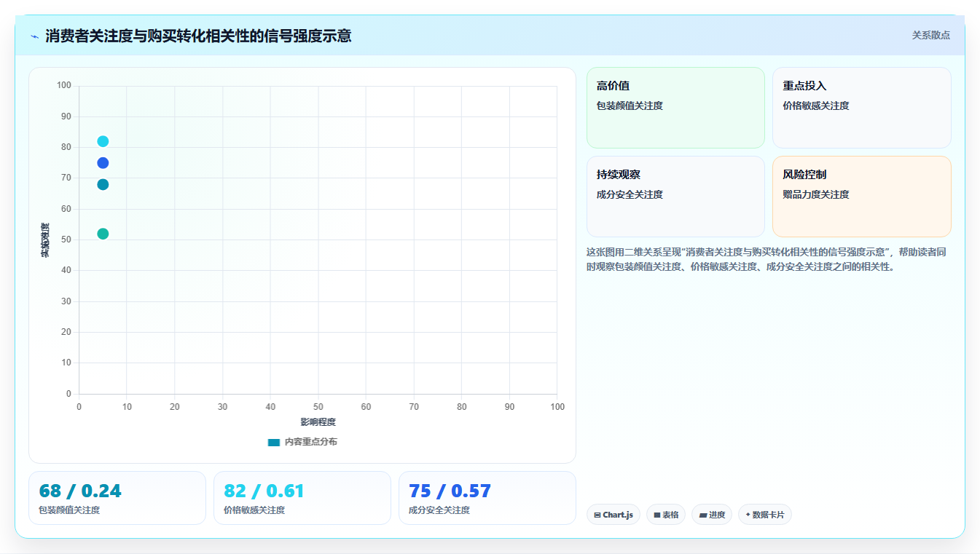The image size is (980, 554).
Task: Click 价格敏感关注度 under the 82 / 0.61 stat
Action: click(254, 510)
